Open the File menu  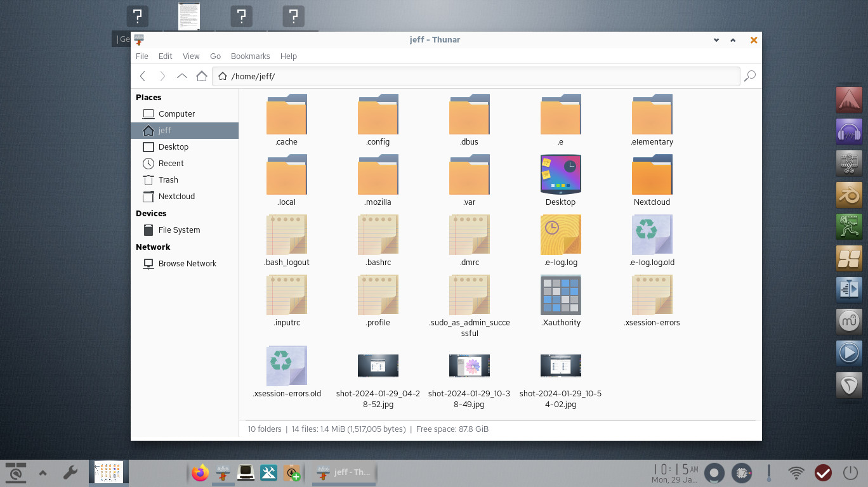click(x=142, y=56)
